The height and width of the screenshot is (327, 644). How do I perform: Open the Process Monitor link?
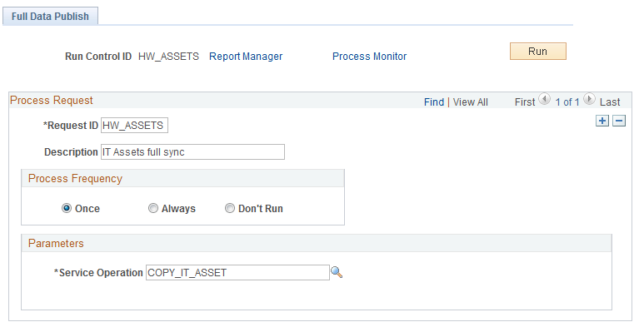(369, 57)
